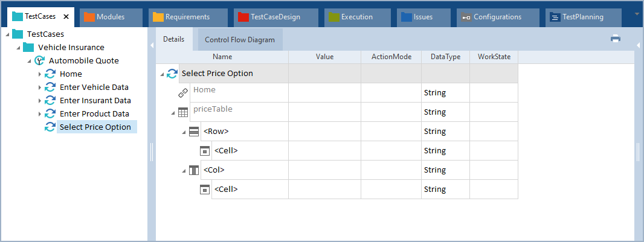Click the ActionMode column header
644x242 pixels.
(391, 57)
